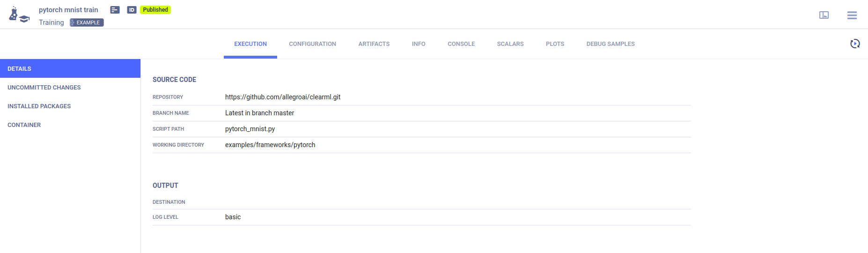The height and width of the screenshot is (253, 868).
Task: Show the PLOTS tab
Action: [555, 44]
